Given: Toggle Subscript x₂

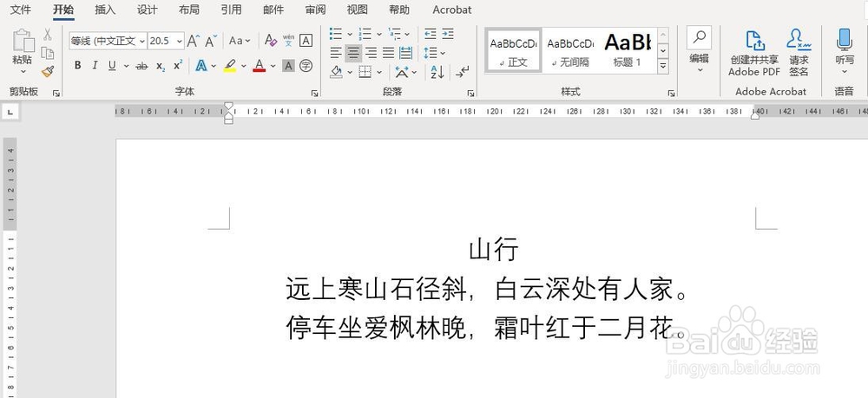Looking at the screenshot, I should [161, 66].
